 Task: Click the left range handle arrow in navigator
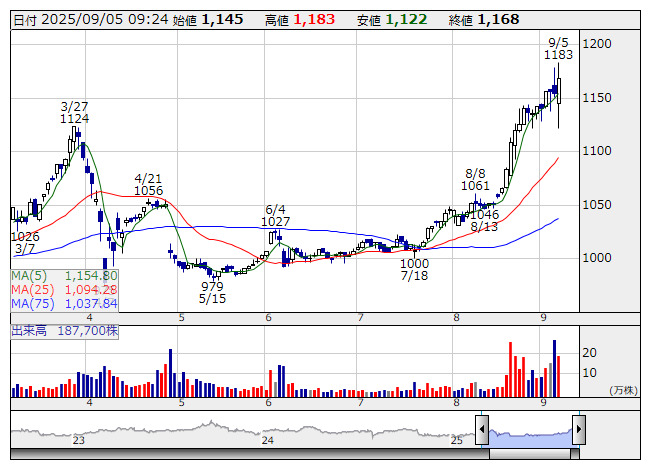[482, 431]
